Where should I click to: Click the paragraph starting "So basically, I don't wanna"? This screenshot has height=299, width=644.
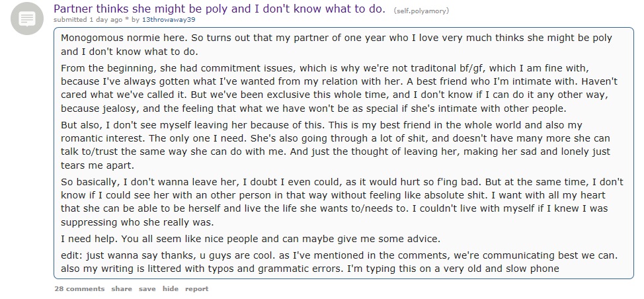click(x=342, y=201)
